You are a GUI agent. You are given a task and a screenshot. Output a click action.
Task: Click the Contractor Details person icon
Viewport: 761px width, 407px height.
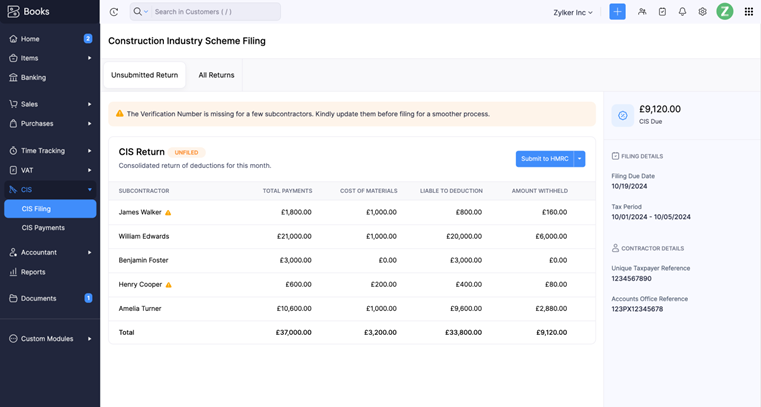coord(615,248)
